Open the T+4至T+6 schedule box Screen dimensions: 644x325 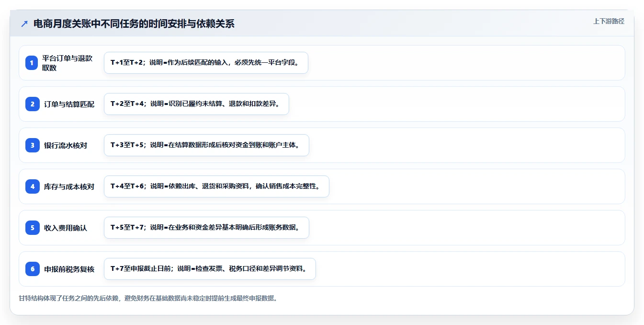click(216, 186)
